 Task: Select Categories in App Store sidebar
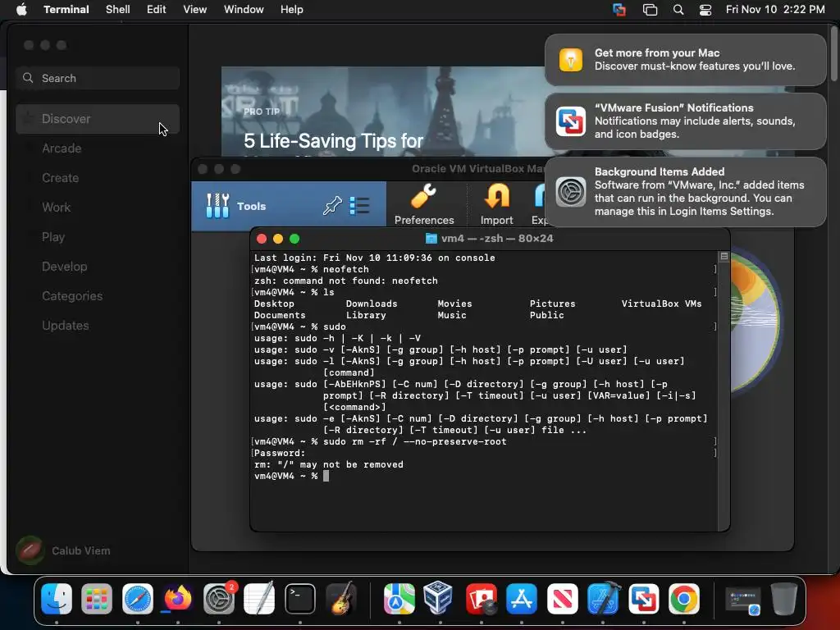[98, 295]
